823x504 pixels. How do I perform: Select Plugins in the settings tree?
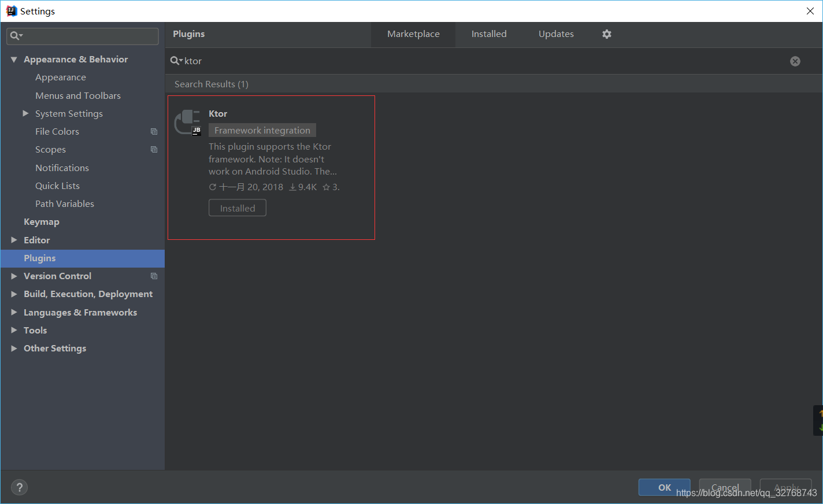coord(83,258)
